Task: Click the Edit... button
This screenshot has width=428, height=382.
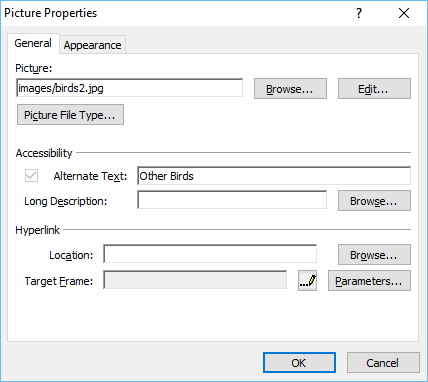Action: 374,89
